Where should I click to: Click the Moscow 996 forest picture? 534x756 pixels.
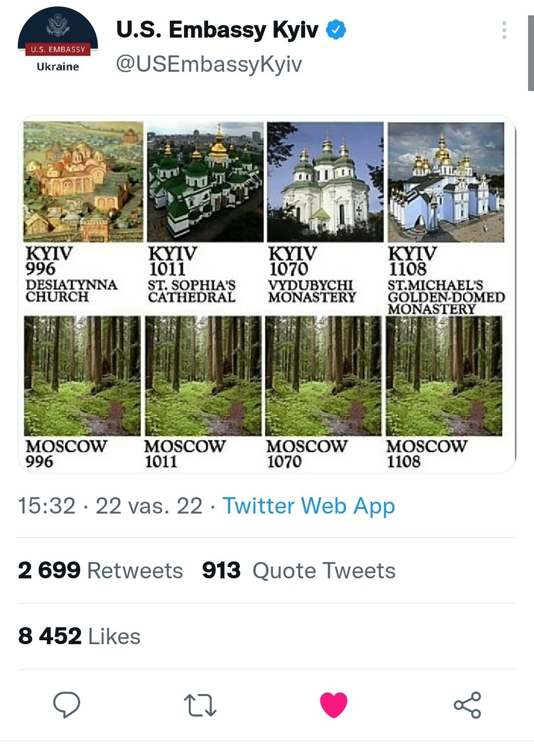(82, 376)
